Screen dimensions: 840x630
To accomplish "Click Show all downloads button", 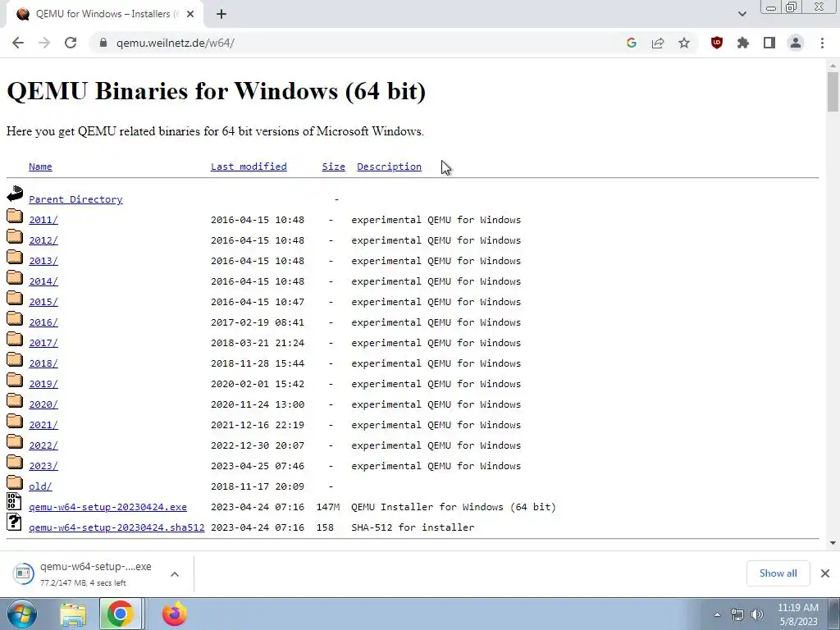I will click(x=778, y=573).
